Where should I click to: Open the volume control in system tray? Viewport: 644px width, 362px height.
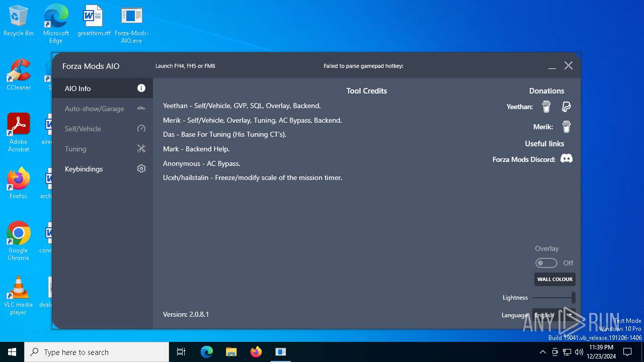pyautogui.click(x=579, y=352)
